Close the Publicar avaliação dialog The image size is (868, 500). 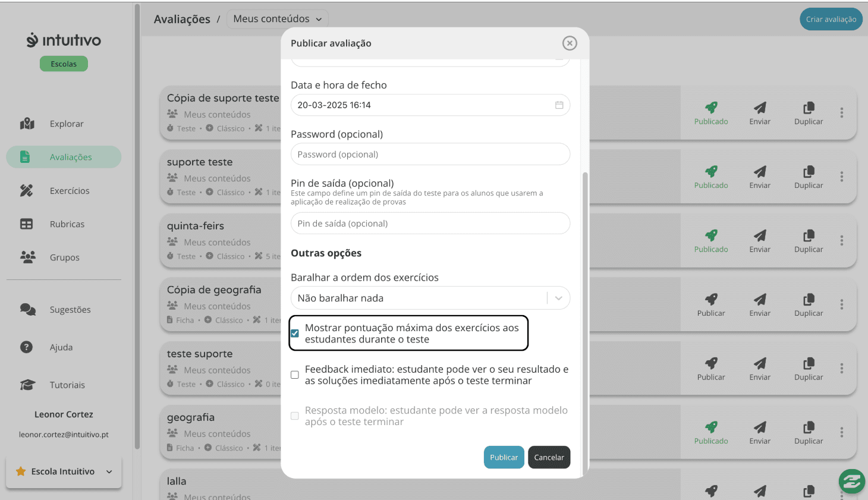tap(570, 43)
